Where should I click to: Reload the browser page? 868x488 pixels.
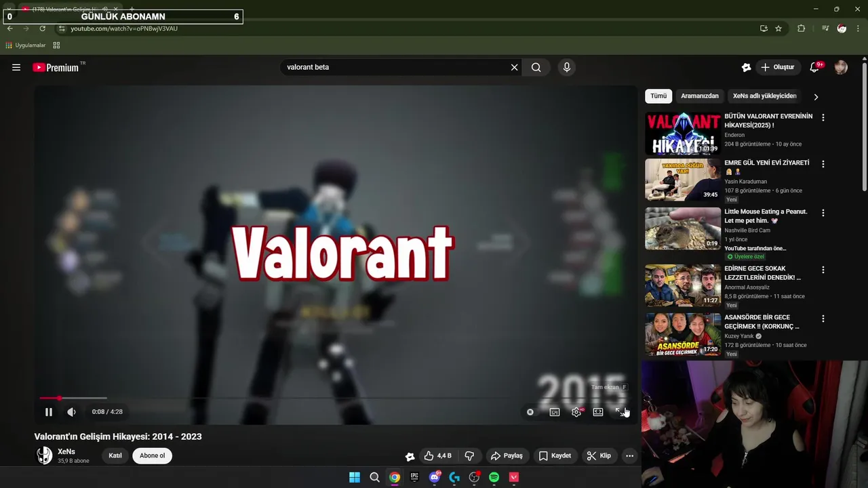42,28
